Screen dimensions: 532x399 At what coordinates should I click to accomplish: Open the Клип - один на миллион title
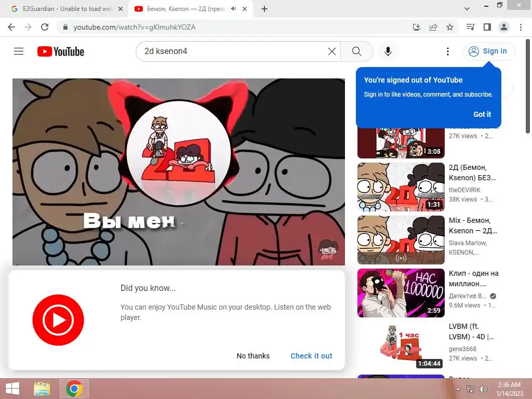click(474, 278)
